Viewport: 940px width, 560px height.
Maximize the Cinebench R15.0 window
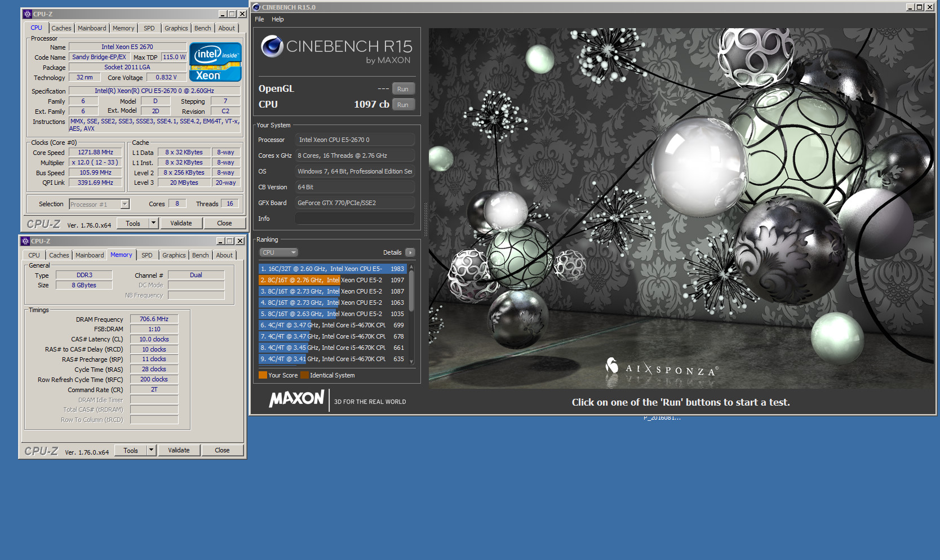919,7
